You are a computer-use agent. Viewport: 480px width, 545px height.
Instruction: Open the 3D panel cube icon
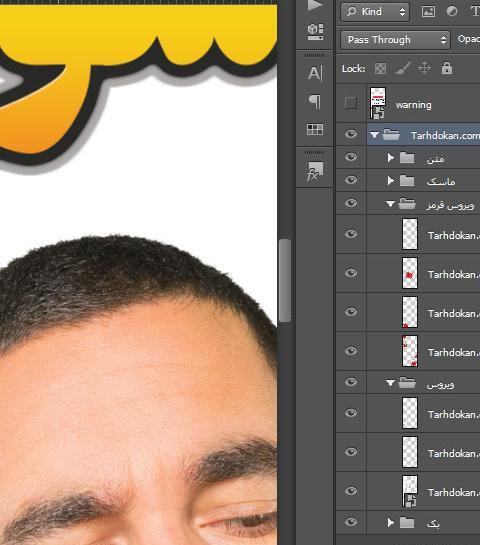click(315, 31)
